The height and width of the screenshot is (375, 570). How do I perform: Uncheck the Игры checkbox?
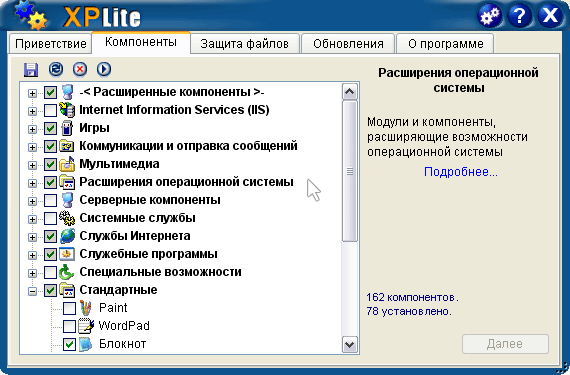pos(50,128)
